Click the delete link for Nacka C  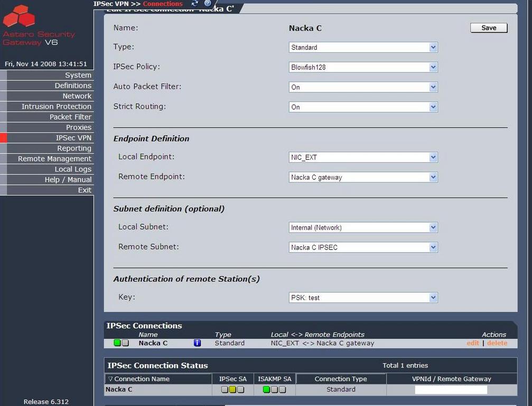[x=497, y=343]
